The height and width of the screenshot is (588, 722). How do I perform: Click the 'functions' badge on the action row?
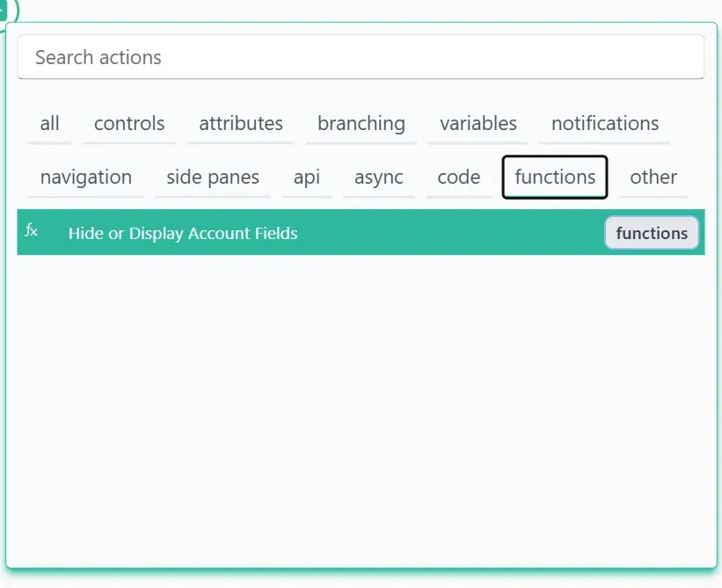651,233
